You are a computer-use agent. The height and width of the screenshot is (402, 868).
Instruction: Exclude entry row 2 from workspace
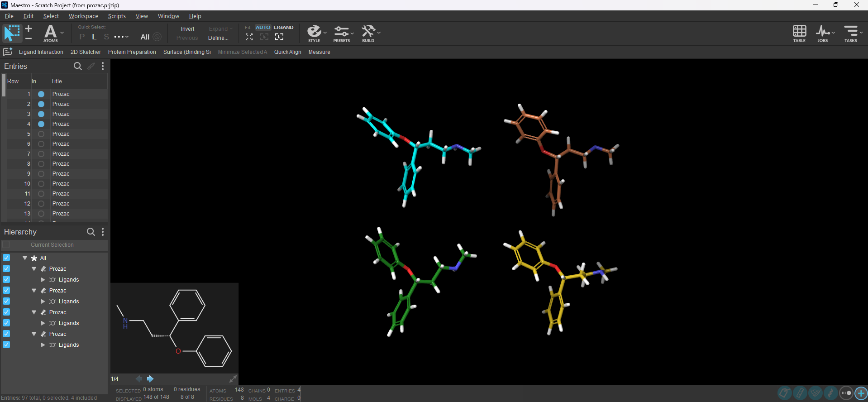[x=41, y=104]
